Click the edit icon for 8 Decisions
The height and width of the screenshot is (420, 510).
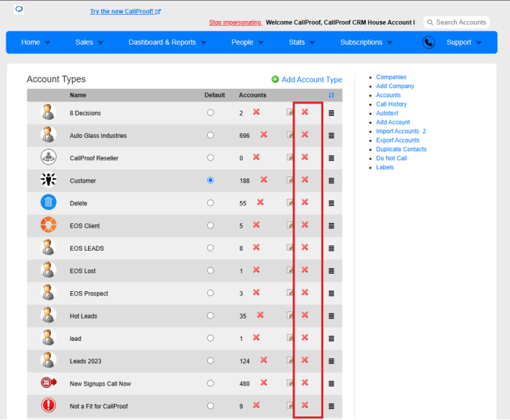pos(290,112)
